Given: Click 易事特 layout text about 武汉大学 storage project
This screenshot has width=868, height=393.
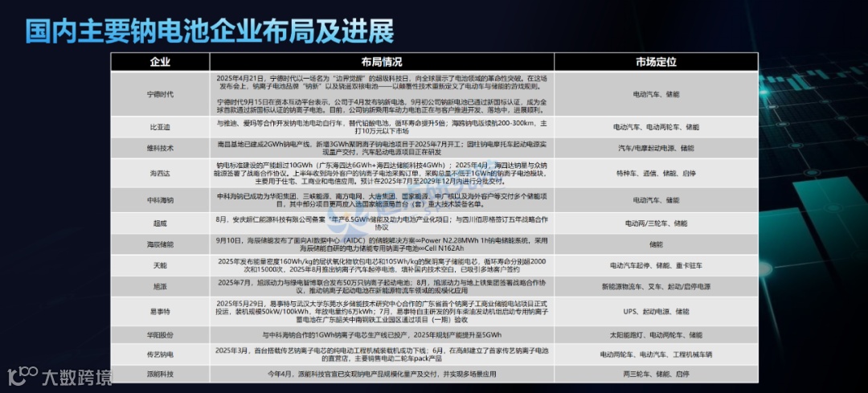Looking at the screenshot, I should click(382, 312).
